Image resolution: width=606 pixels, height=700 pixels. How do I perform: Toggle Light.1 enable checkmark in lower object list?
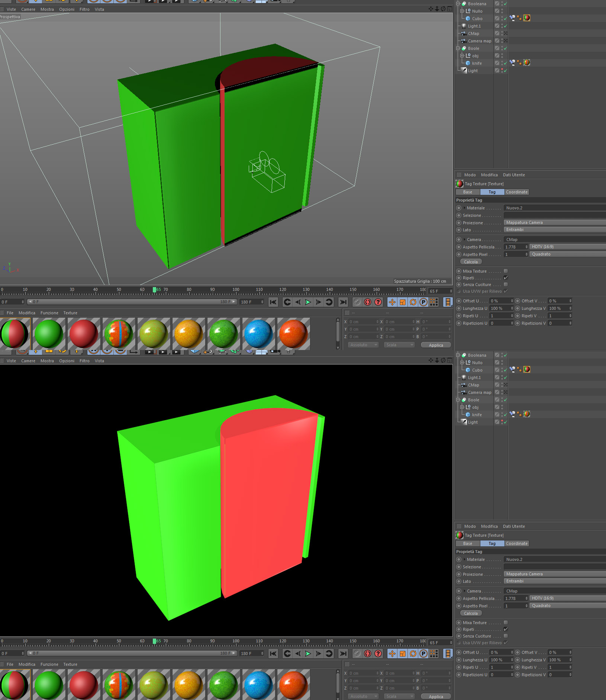pyautogui.click(x=506, y=378)
